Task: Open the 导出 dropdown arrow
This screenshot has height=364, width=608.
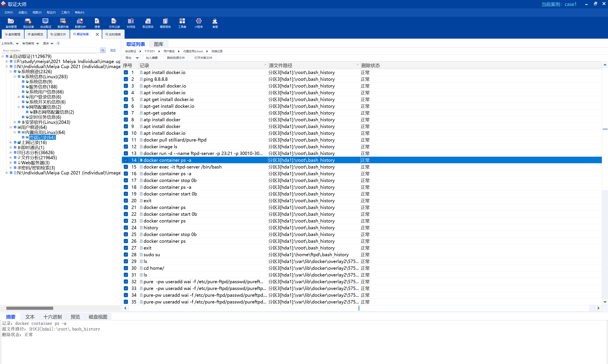Action: [x=137, y=58]
